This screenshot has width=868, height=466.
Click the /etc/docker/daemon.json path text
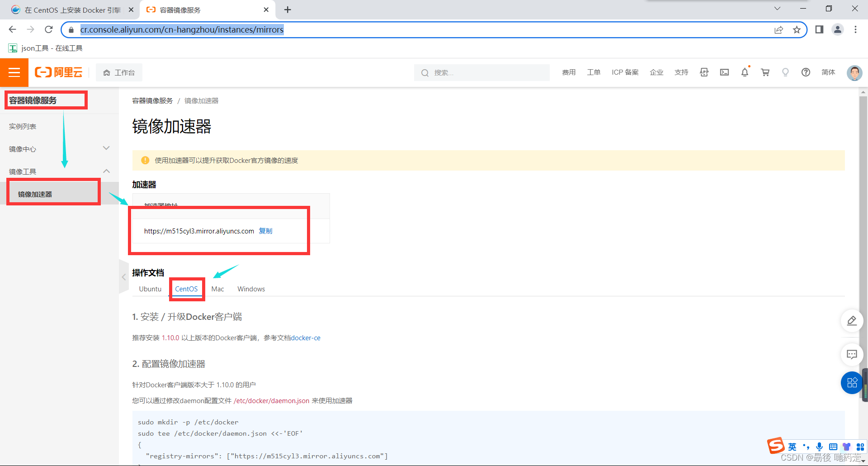point(271,401)
